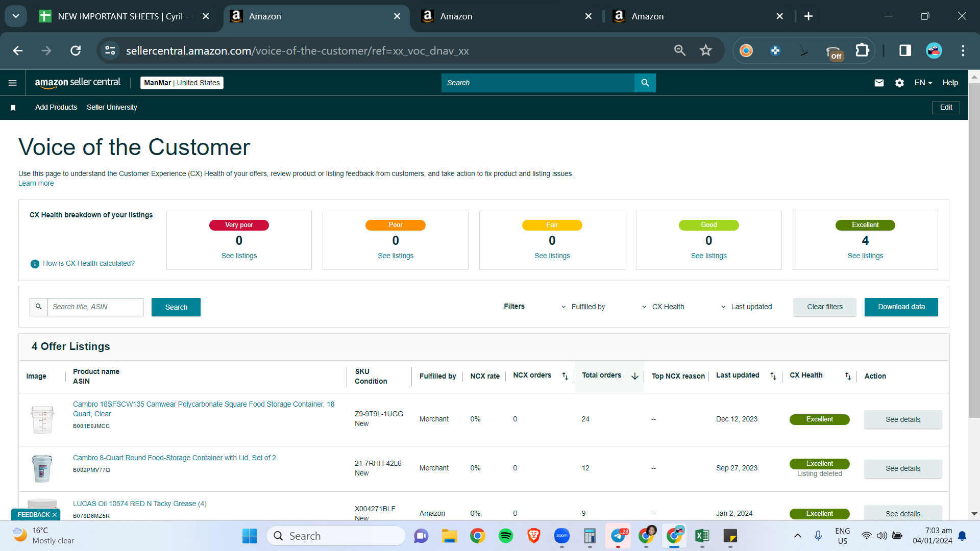
Task: Sort by Total orders descending arrow
Action: click(x=635, y=376)
